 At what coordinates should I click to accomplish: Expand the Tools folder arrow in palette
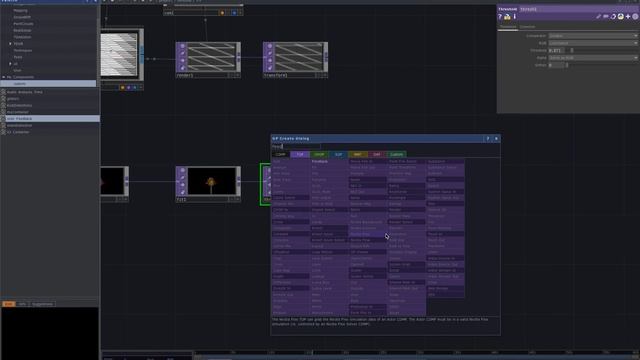10,44
